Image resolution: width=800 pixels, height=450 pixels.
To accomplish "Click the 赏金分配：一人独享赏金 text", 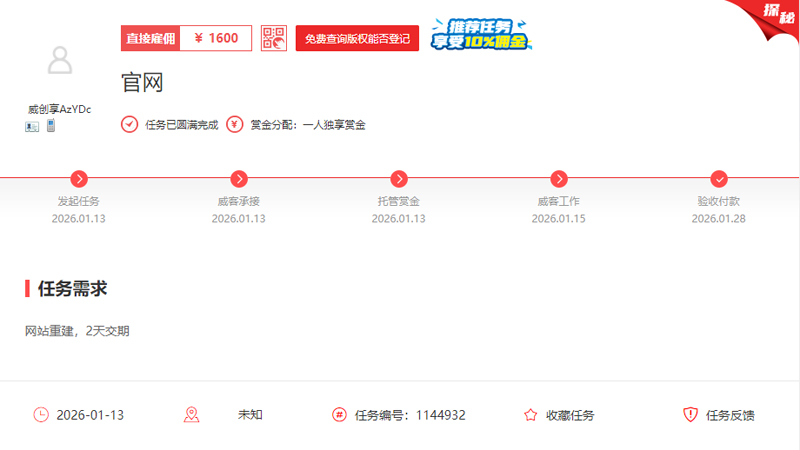I will click(x=308, y=125).
